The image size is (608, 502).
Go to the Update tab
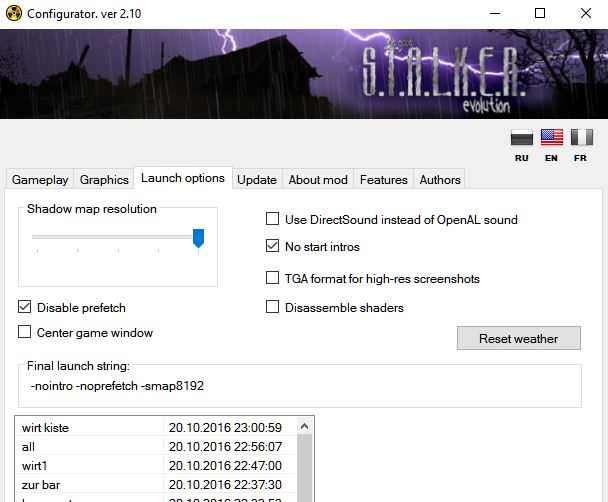[x=257, y=179]
